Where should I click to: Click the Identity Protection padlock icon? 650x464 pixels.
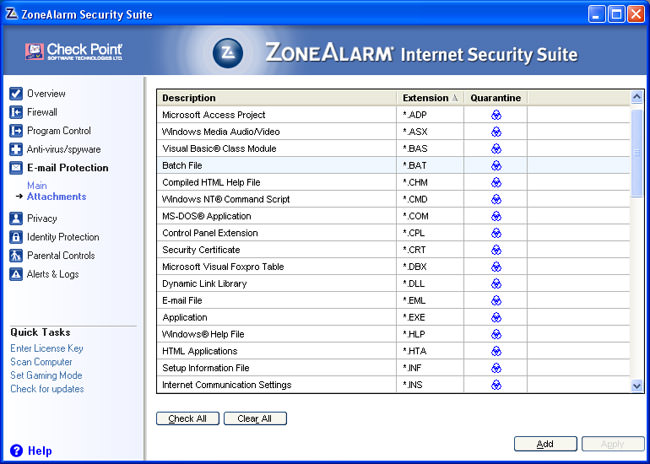[x=16, y=237]
